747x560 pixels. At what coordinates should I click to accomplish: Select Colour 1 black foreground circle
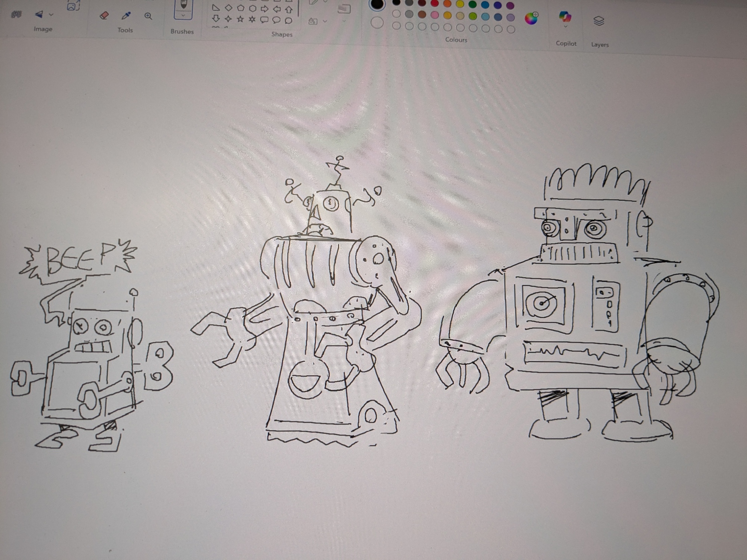point(377,4)
